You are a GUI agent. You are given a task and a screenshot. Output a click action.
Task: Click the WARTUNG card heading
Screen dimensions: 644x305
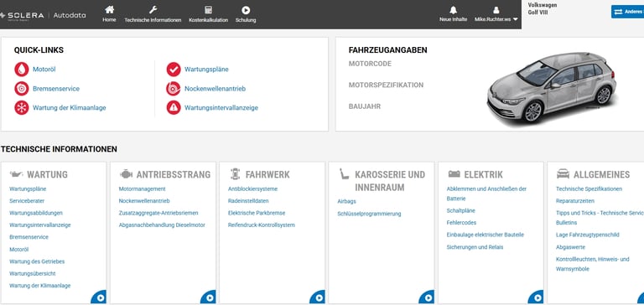coord(47,174)
